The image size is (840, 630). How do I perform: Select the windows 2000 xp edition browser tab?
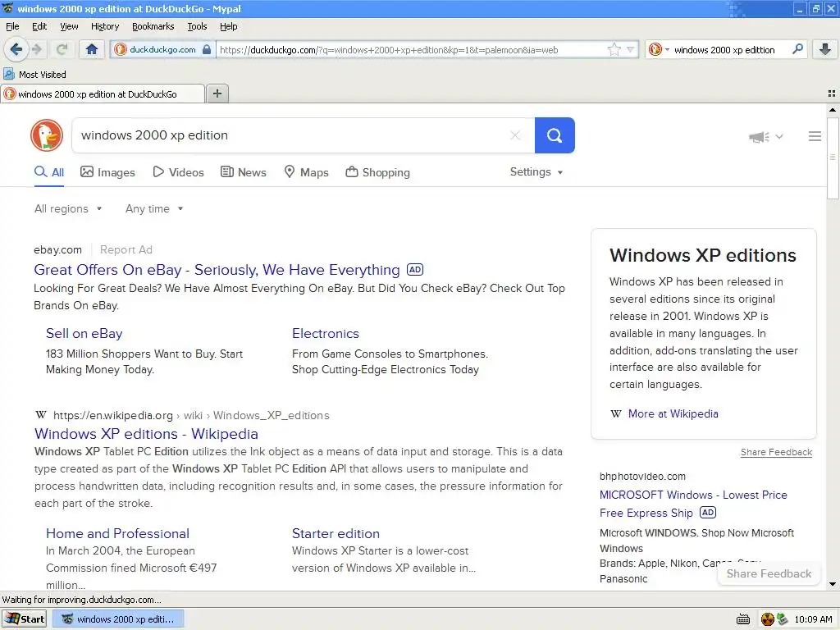[x=103, y=94]
